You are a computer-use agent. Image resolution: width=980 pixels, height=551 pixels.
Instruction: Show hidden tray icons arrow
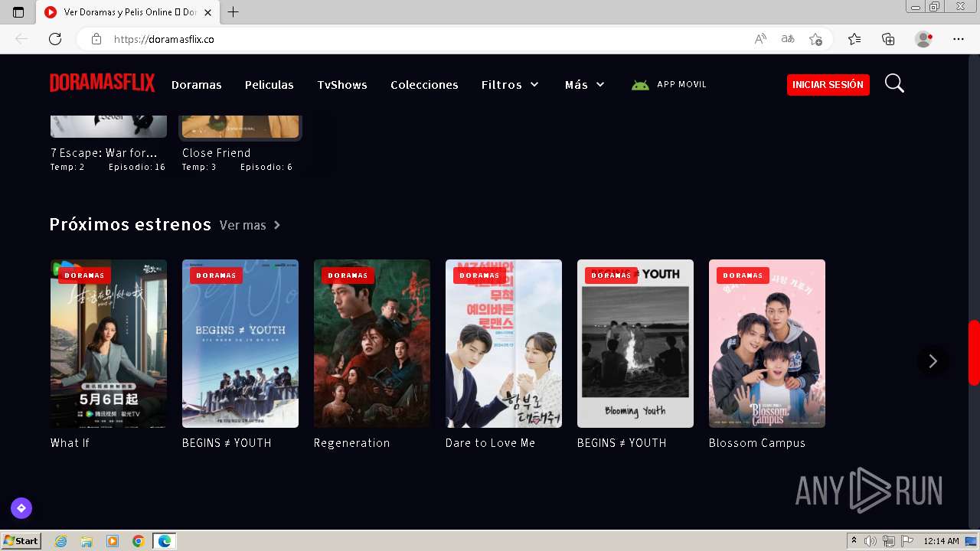tap(854, 541)
